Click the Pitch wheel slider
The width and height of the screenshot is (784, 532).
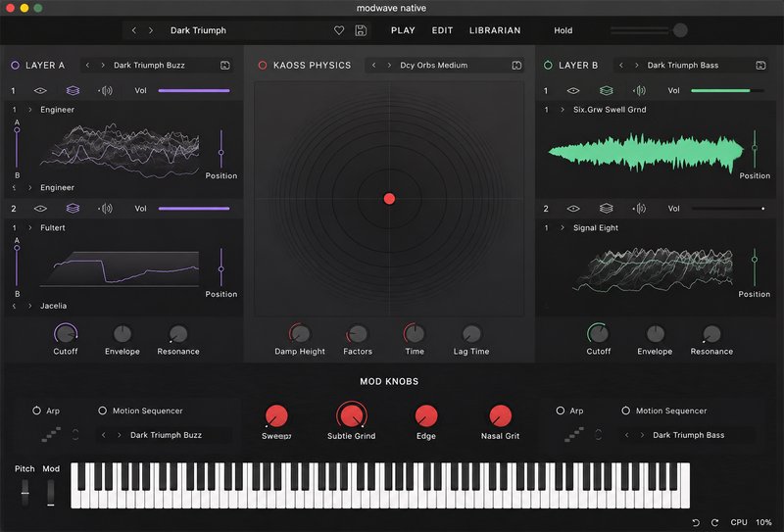(24, 492)
